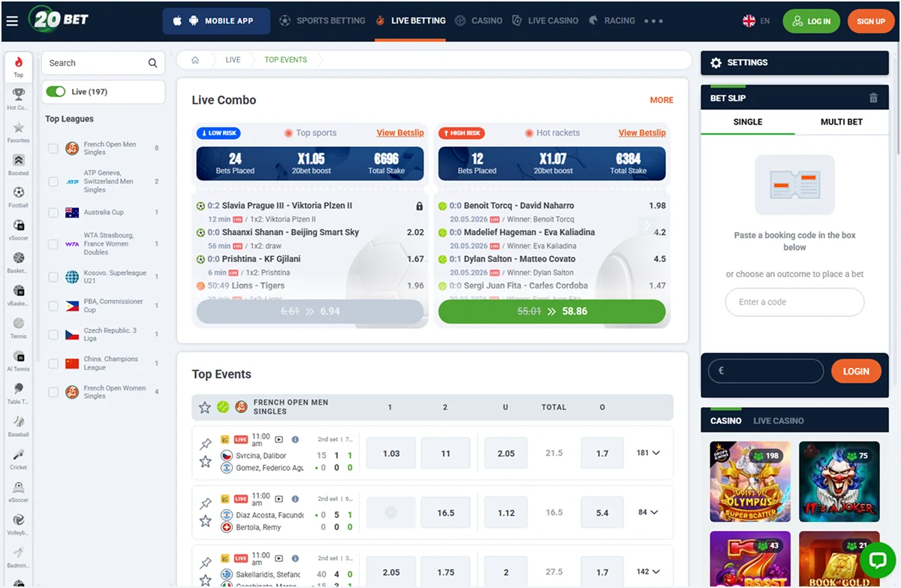
Task: Check Australia Cup league
Action: coord(53,213)
